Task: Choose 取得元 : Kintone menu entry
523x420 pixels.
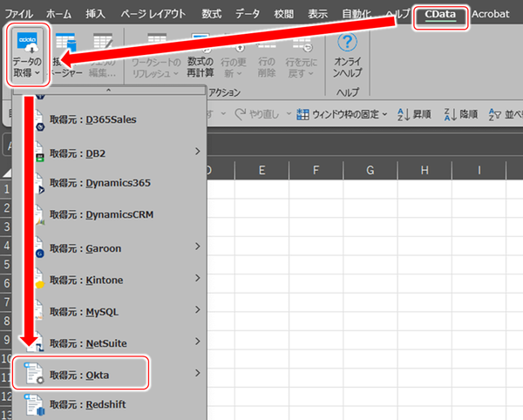Action: [109, 280]
